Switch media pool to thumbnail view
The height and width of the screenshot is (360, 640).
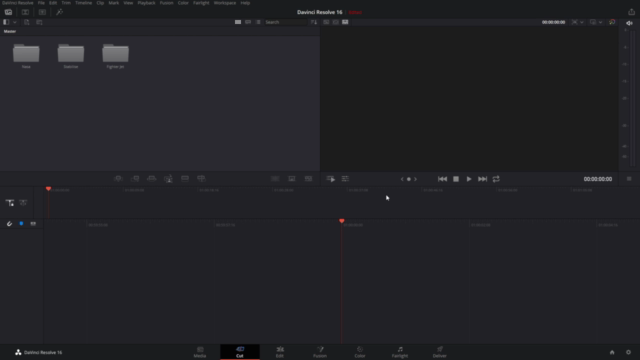(238, 22)
